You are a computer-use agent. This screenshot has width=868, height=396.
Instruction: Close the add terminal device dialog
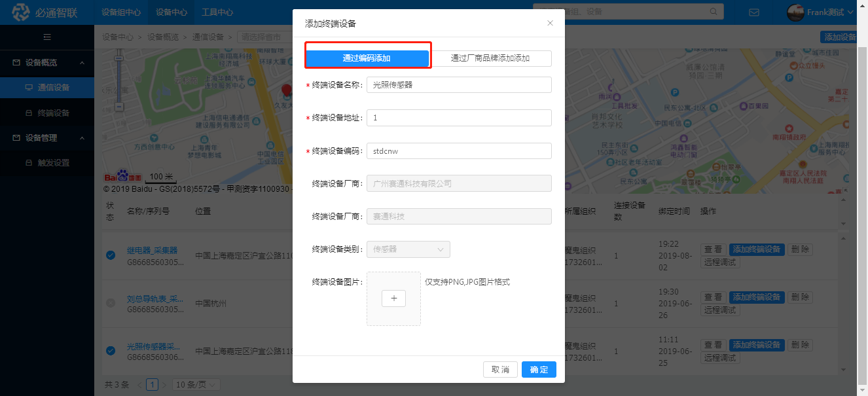550,23
